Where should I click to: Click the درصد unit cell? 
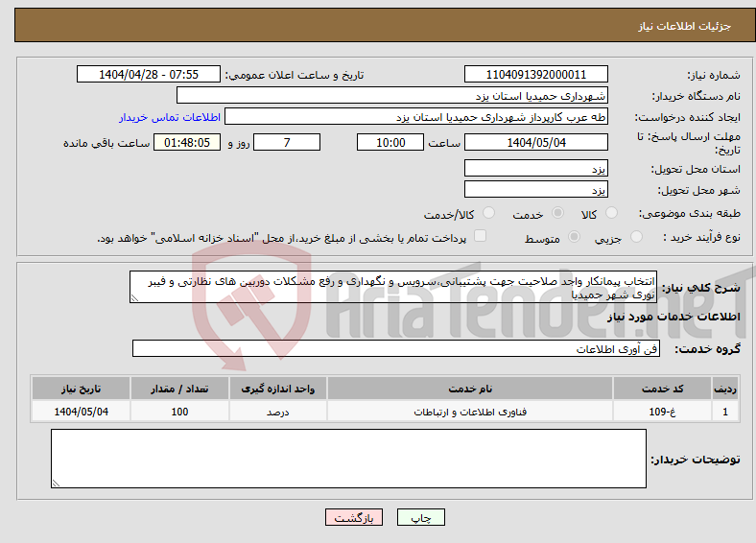[278, 412]
